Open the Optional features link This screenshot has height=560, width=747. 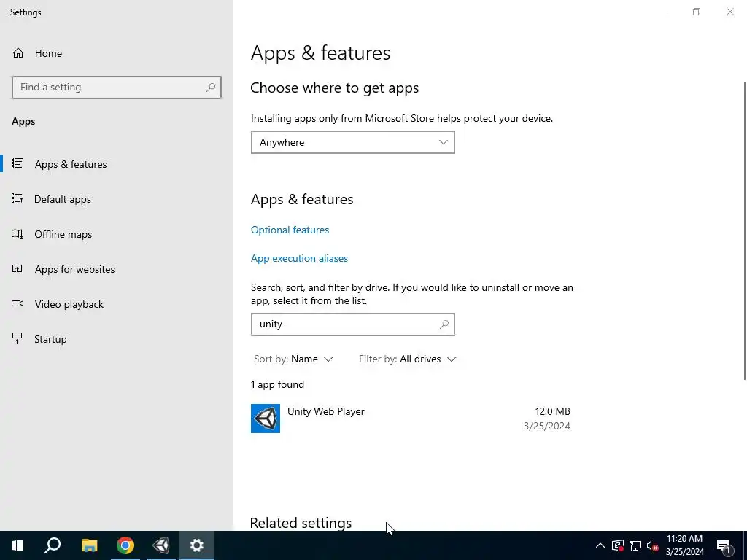point(290,230)
